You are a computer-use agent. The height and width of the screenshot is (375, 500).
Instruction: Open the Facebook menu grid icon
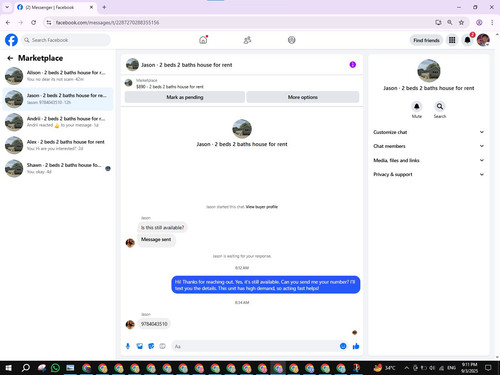coord(452,40)
